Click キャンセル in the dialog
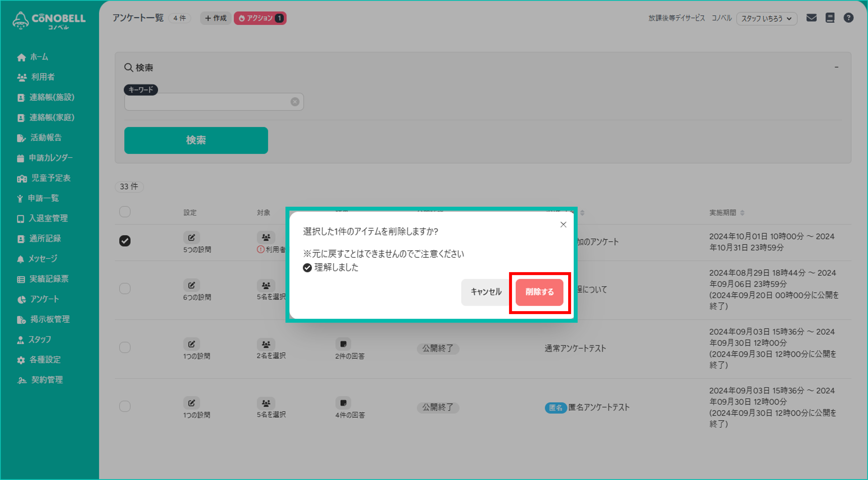 click(x=486, y=292)
